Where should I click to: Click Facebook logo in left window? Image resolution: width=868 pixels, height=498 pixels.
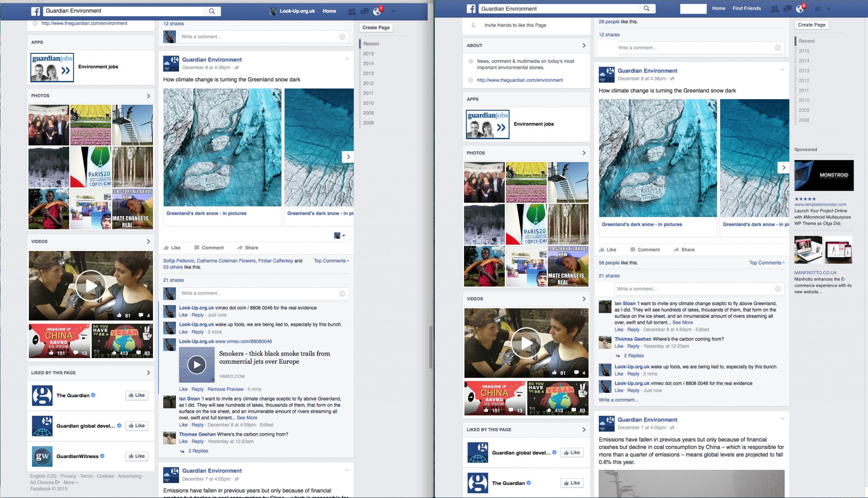[x=36, y=11]
